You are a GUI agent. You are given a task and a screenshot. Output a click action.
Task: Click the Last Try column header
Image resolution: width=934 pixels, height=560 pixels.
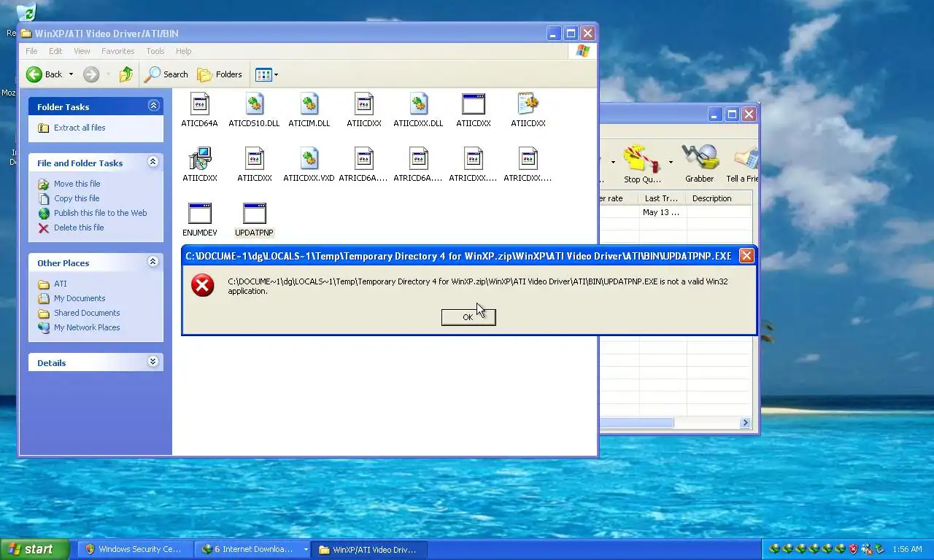click(x=662, y=198)
